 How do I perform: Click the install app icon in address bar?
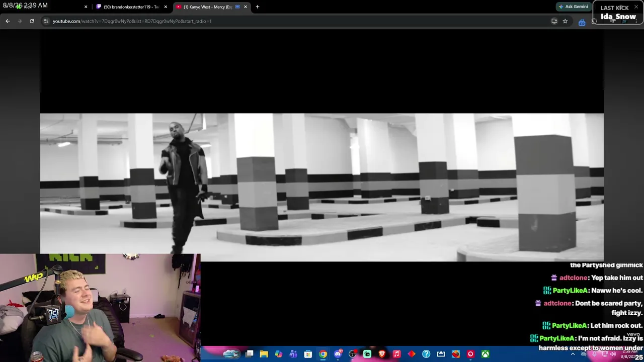point(554,21)
